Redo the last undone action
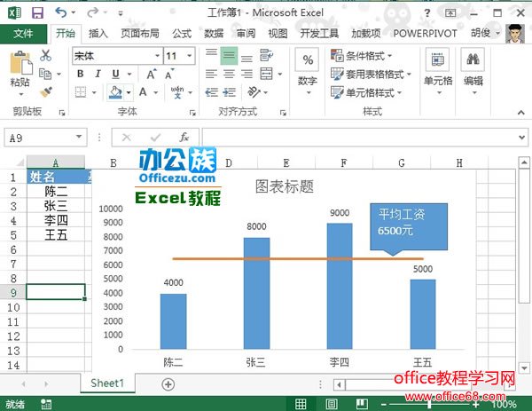 [x=92, y=12]
